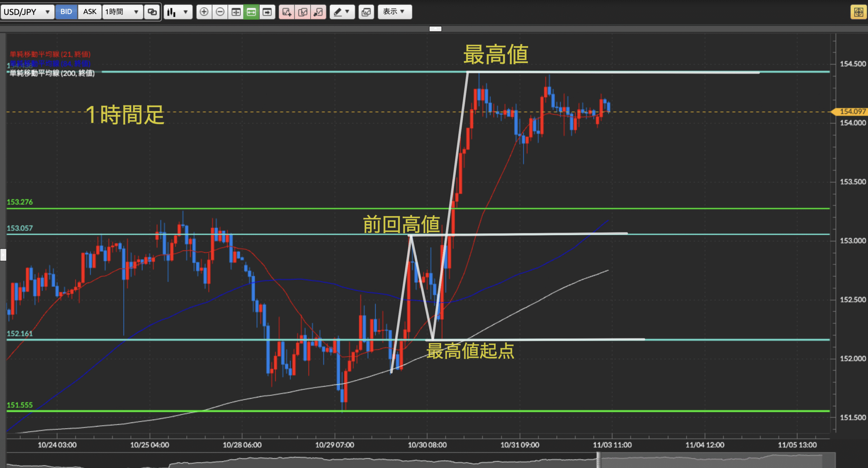Viewport: 868px width, 468px height.
Task: Click the indicator settings checkmark chart button
Action: click(x=302, y=12)
